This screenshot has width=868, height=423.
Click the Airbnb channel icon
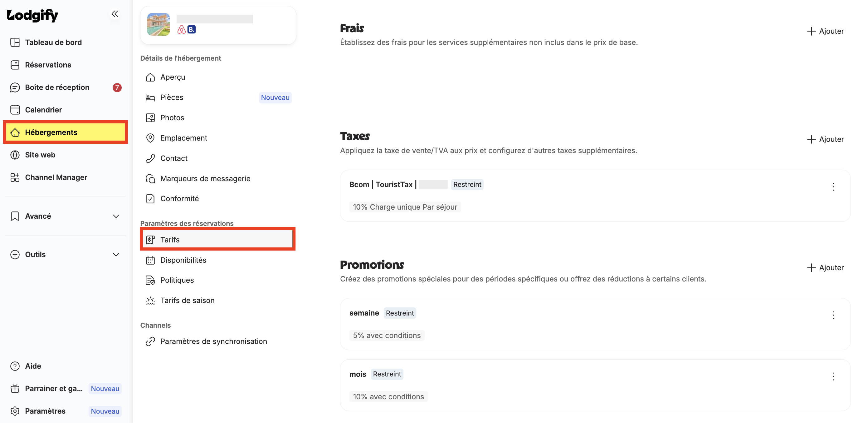click(181, 30)
